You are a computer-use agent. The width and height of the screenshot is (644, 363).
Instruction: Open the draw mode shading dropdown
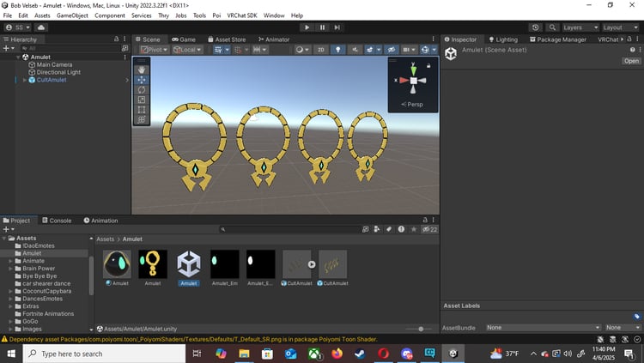coord(302,50)
